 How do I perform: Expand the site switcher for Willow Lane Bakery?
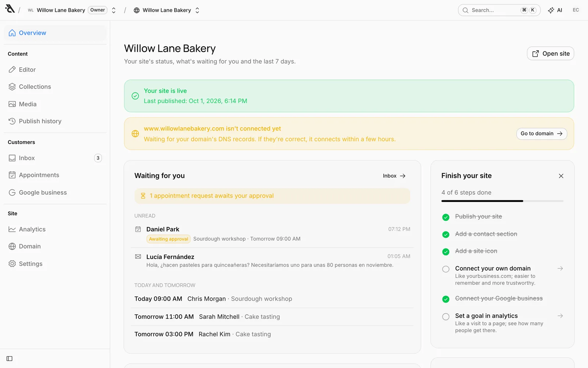click(x=197, y=10)
